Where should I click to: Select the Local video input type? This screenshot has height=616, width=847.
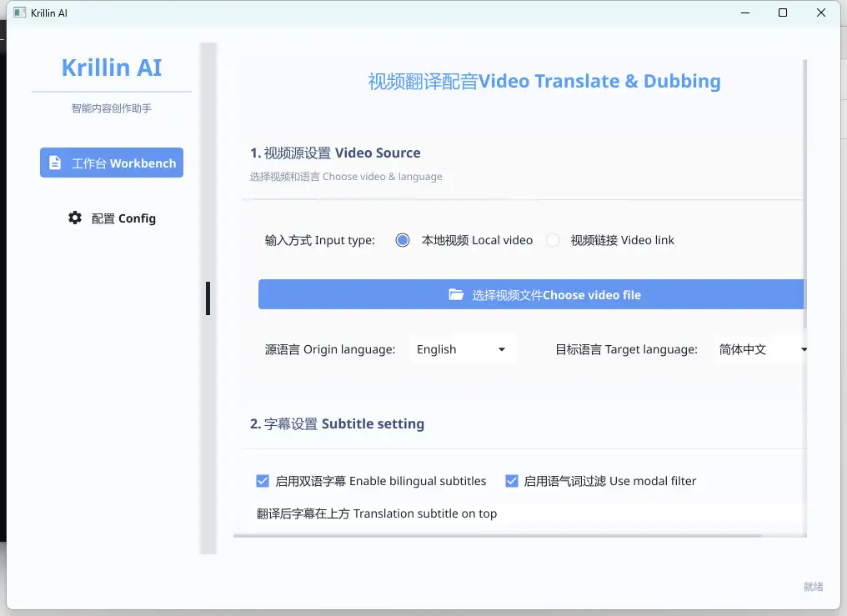[x=403, y=240]
